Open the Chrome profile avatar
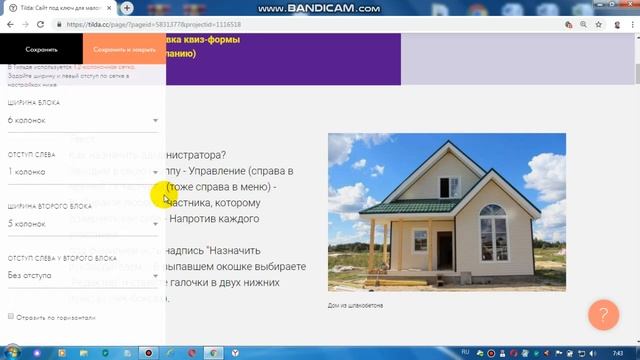 tap(617, 24)
